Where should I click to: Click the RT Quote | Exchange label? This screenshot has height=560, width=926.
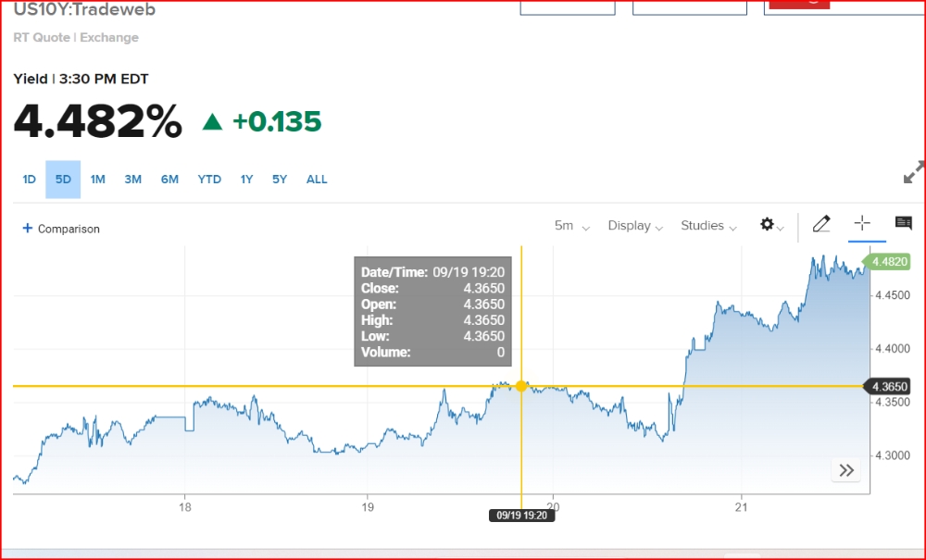point(76,37)
